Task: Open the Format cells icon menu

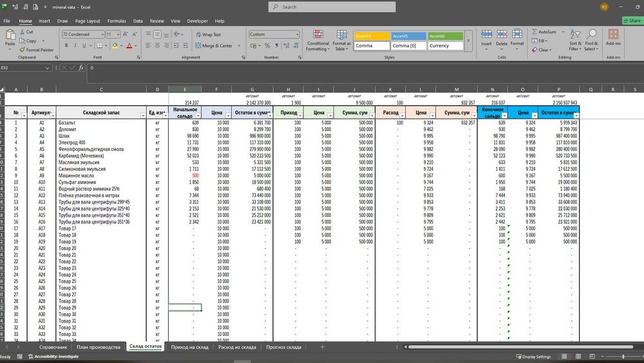Action: [517, 35]
